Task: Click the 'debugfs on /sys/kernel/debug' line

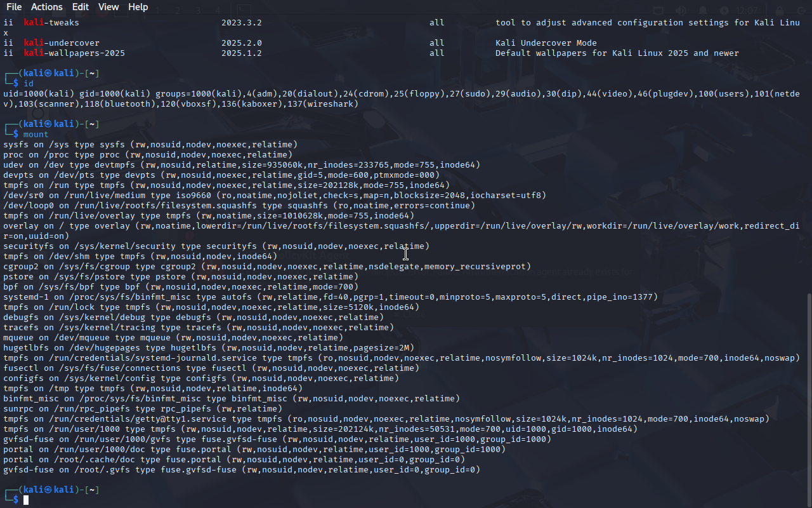Action: pos(193,317)
